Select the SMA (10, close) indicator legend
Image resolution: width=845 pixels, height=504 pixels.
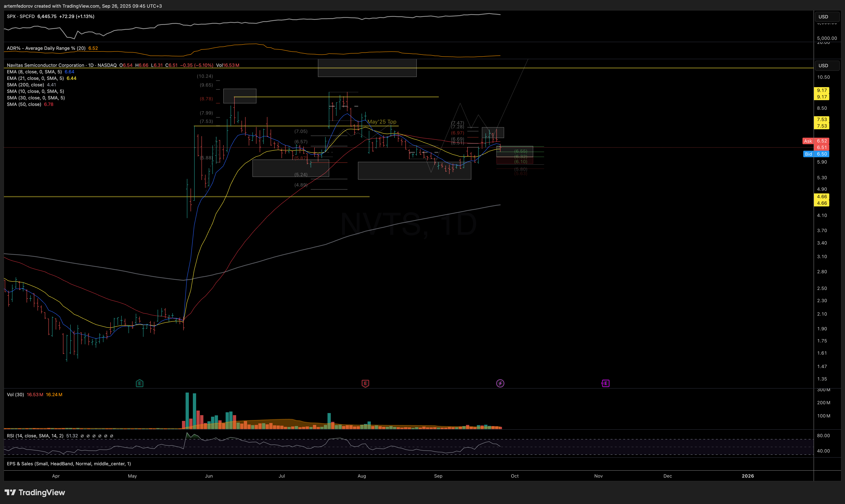tap(35, 91)
